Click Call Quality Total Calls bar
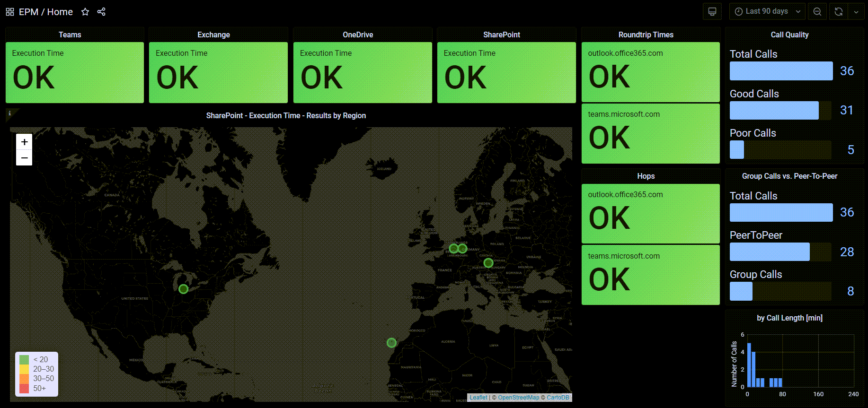Screen dimensions: 868x408 781,71
